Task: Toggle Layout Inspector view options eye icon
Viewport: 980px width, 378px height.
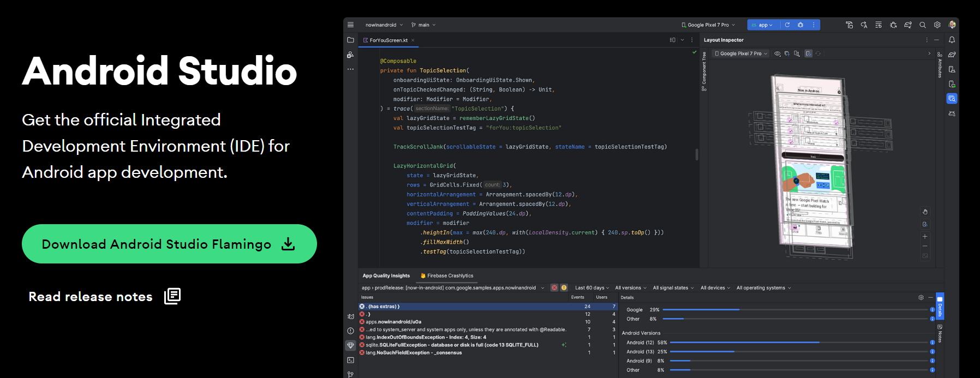Action: pos(777,53)
